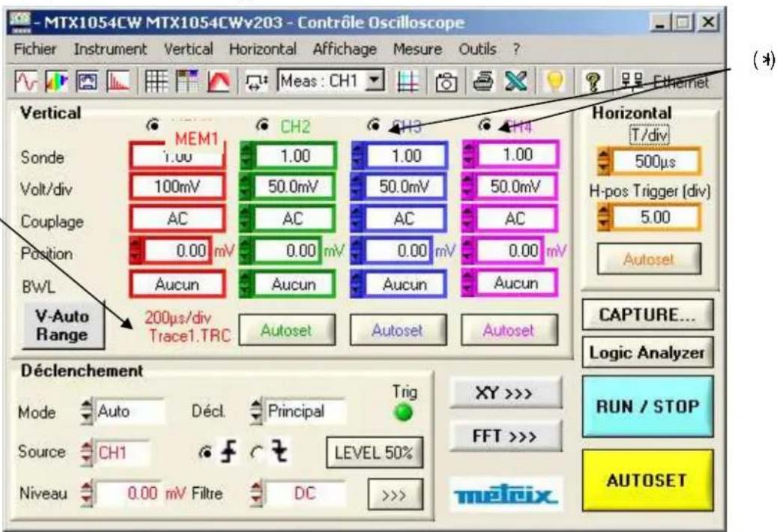Click the blue CH3 Autoset button
Image resolution: width=777 pixels, height=532 pixels.
(x=398, y=330)
